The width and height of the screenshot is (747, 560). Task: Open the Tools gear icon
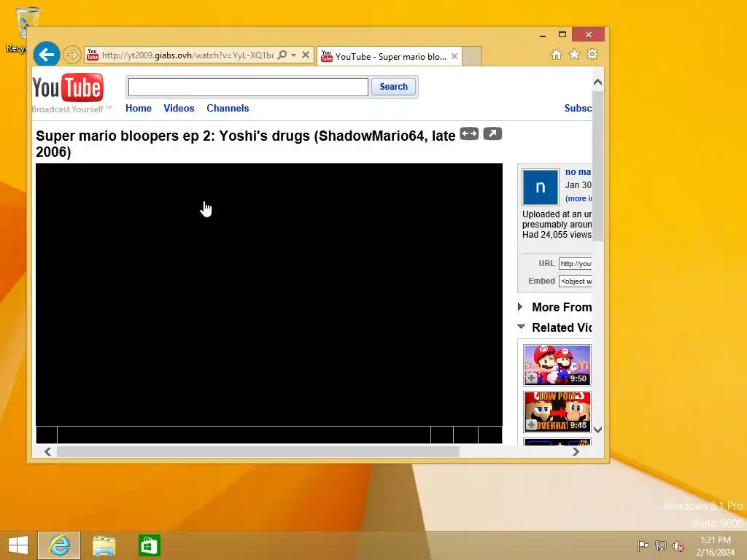[x=592, y=54]
